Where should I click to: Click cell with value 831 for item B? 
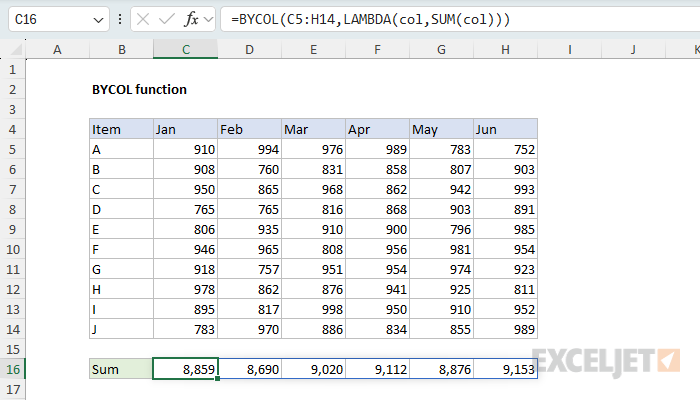[313, 170]
